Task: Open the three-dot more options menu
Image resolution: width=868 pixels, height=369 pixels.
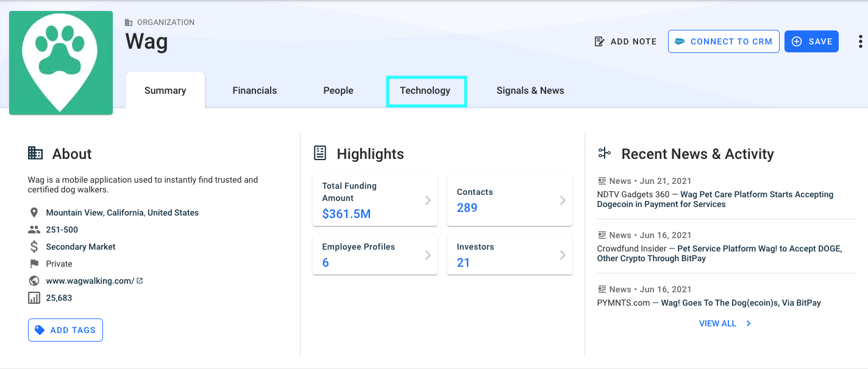Action: (860, 41)
